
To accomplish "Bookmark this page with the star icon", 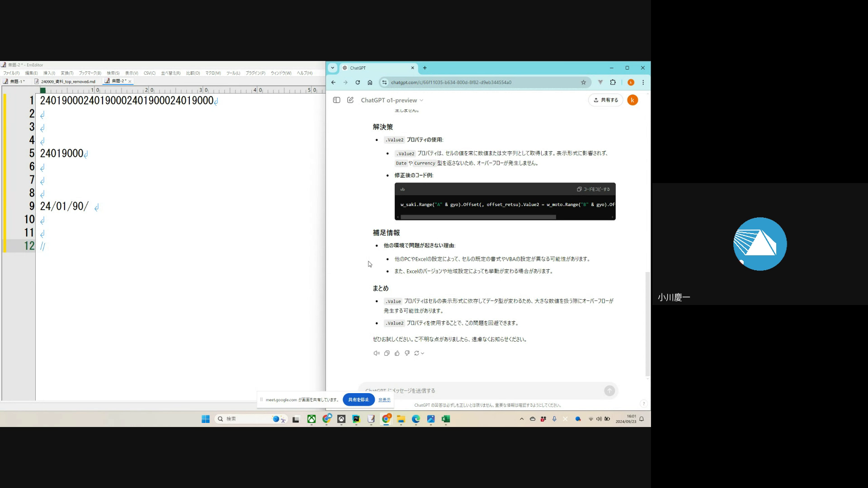I will 583,82.
